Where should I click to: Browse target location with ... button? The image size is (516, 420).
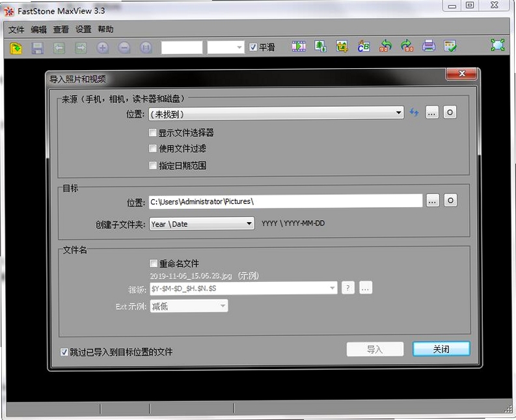[x=433, y=201]
